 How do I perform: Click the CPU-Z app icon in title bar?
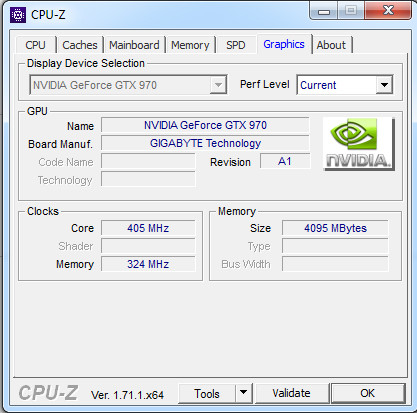tap(18, 15)
